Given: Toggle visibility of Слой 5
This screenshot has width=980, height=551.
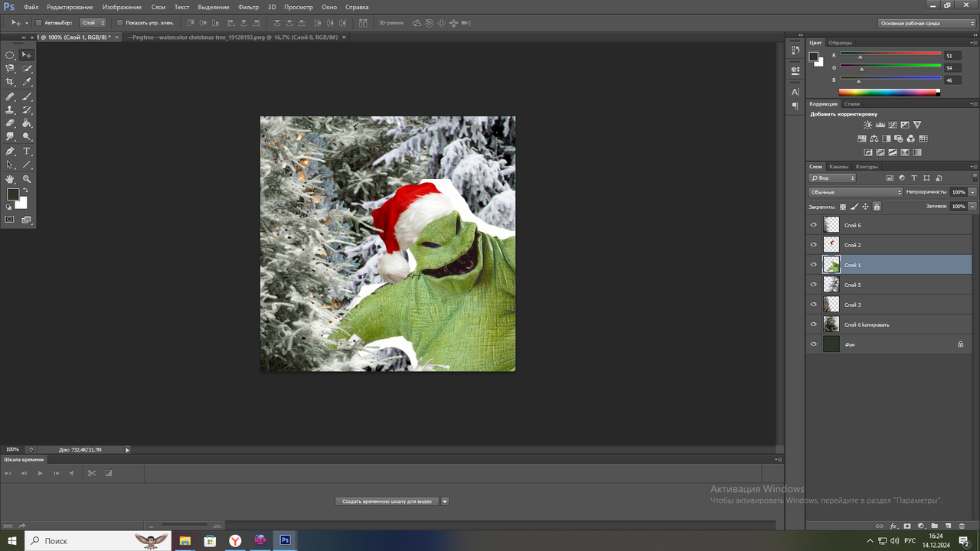Looking at the screenshot, I should pos(814,285).
